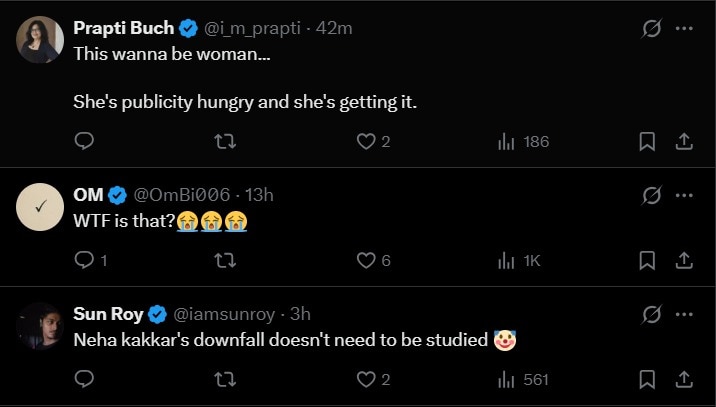Open OM's profile avatar

click(41, 208)
